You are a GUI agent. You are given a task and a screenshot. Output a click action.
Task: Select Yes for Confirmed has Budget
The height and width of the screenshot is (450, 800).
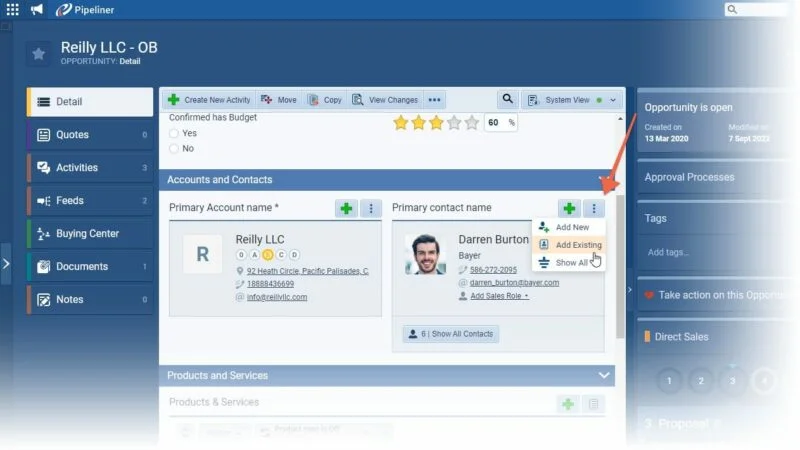point(174,133)
